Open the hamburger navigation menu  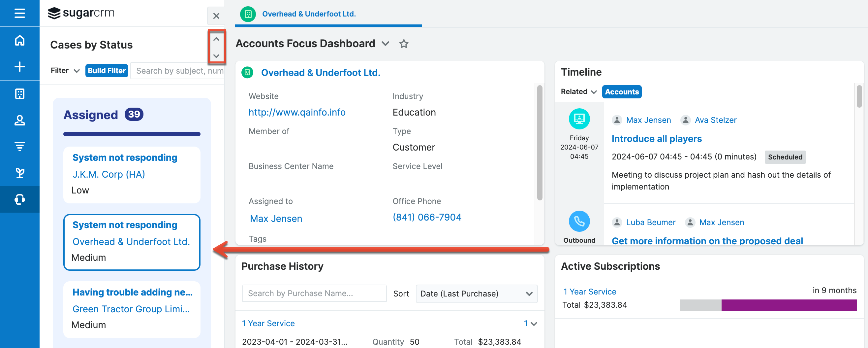click(x=19, y=13)
